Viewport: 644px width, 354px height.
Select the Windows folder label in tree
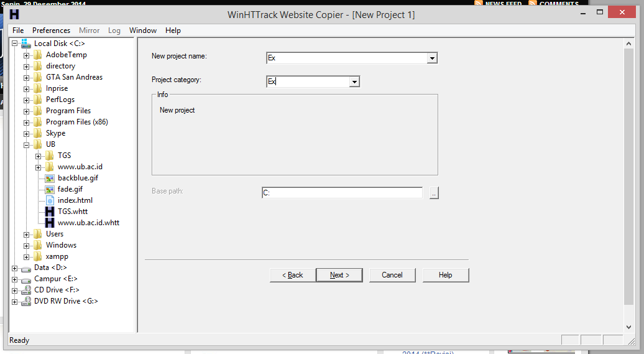pos(61,245)
